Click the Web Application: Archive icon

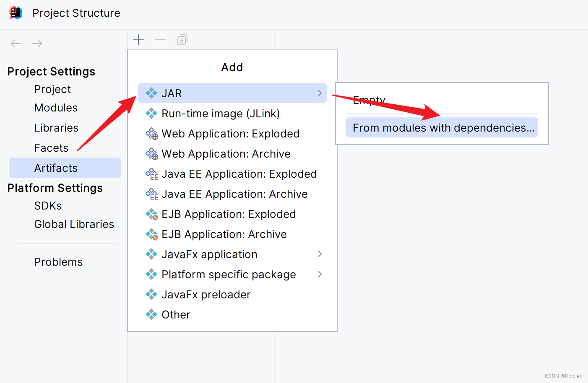click(152, 154)
